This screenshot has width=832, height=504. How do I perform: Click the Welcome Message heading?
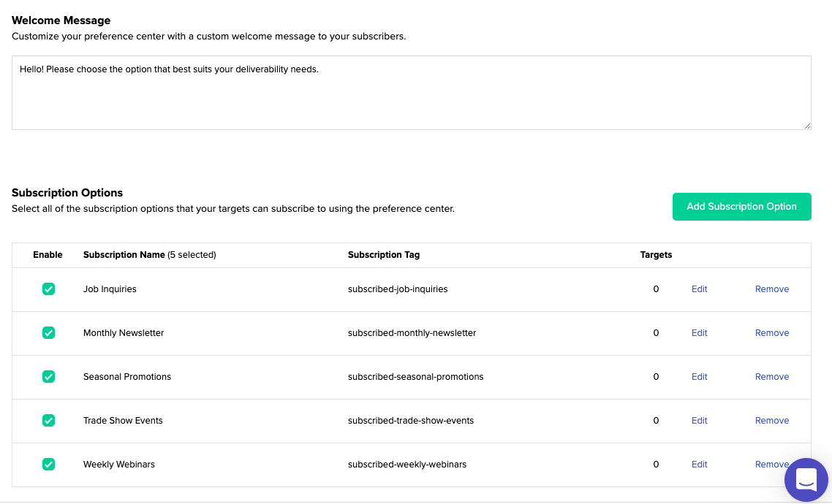pos(61,20)
